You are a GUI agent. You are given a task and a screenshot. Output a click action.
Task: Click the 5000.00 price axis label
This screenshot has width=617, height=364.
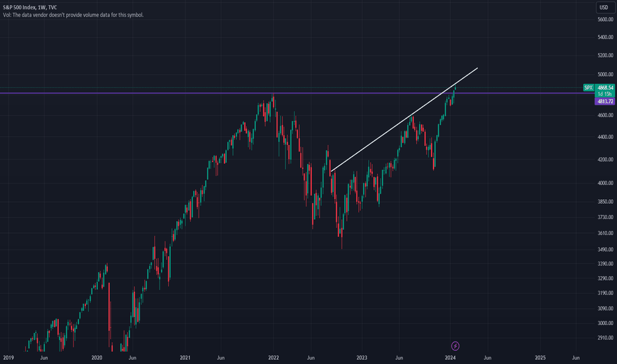click(605, 74)
